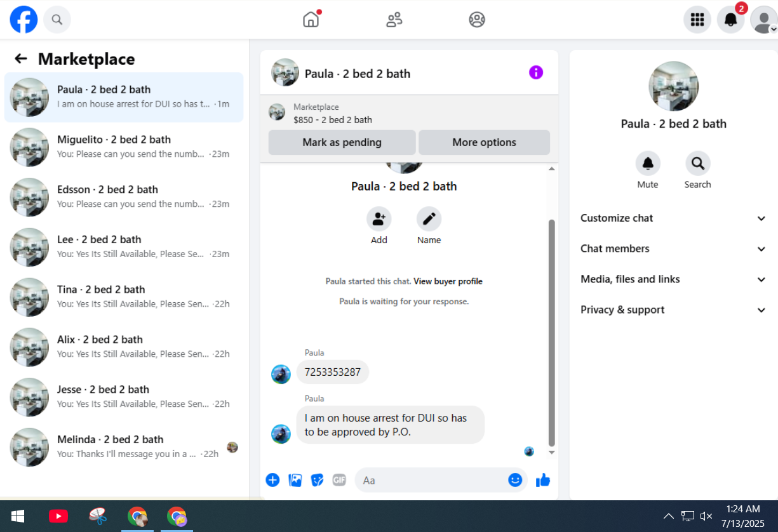Click the back arrow next to Marketplace
This screenshot has width=778, height=532.
21,59
